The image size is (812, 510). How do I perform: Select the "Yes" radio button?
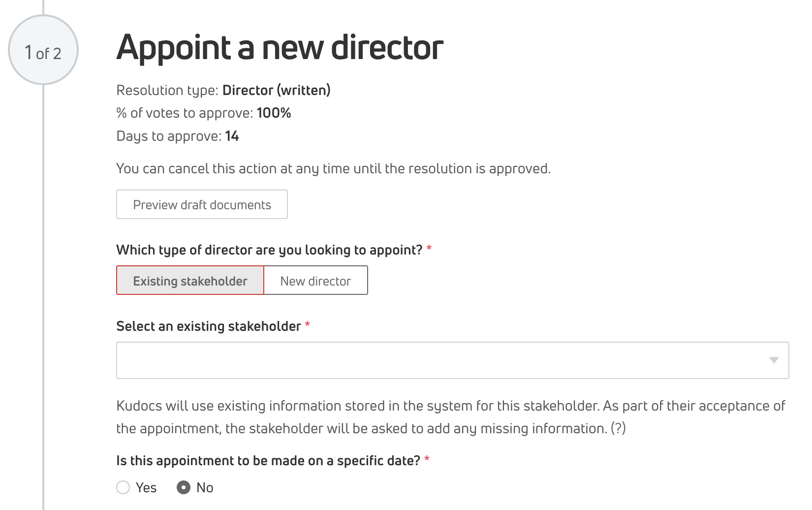(123, 487)
